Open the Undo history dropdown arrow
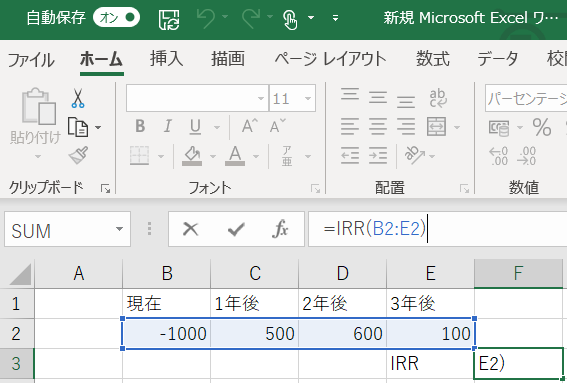 tap(225, 17)
